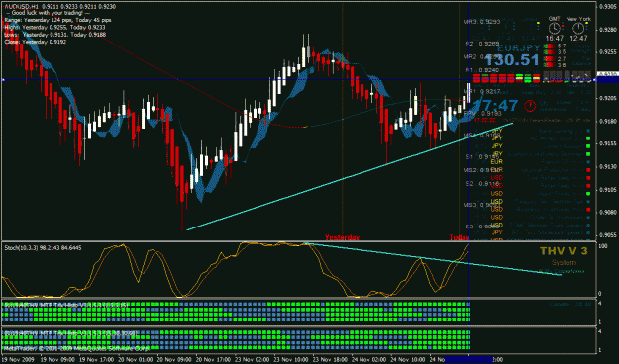The image size is (619, 364).
Task: Click the 0.9305 price axis label
Action: (608, 6)
